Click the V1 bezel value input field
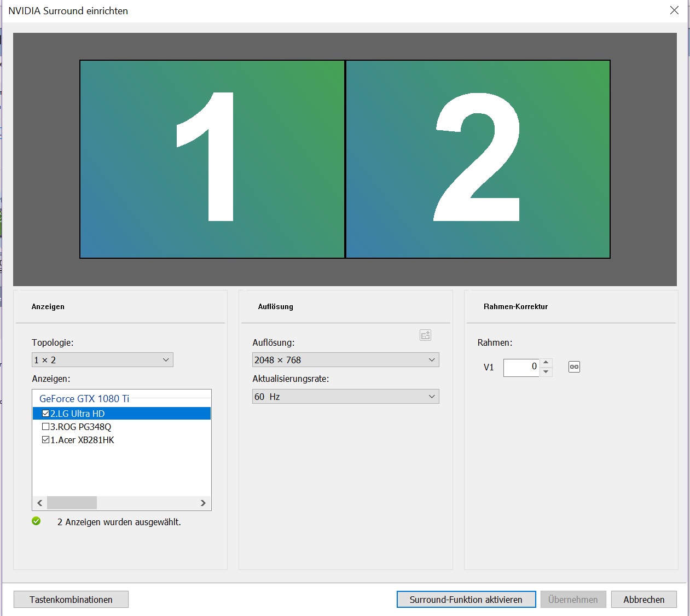The width and height of the screenshot is (690, 616). pos(521,368)
